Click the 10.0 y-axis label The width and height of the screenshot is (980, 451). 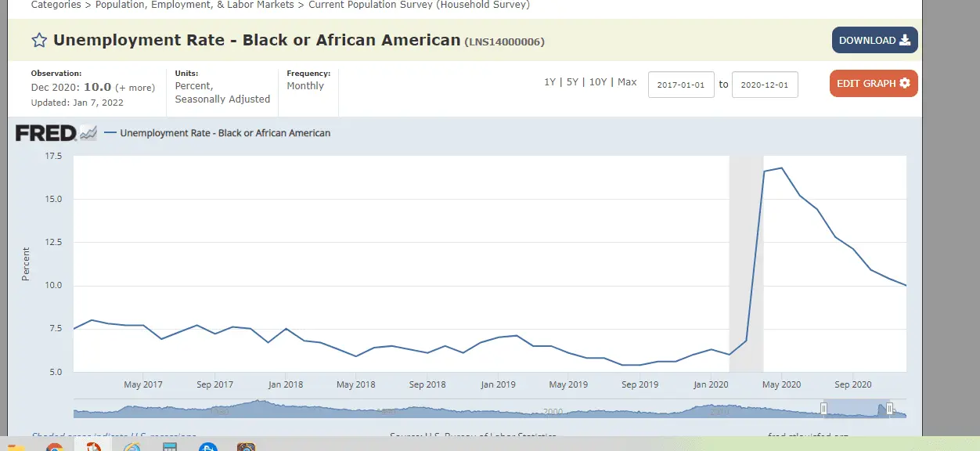coord(53,286)
